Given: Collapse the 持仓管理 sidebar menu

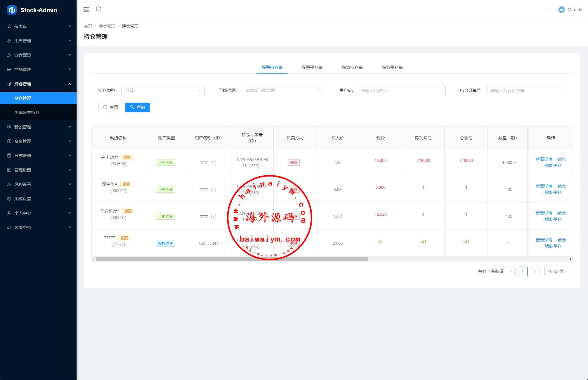Looking at the screenshot, I should click(38, 84).
